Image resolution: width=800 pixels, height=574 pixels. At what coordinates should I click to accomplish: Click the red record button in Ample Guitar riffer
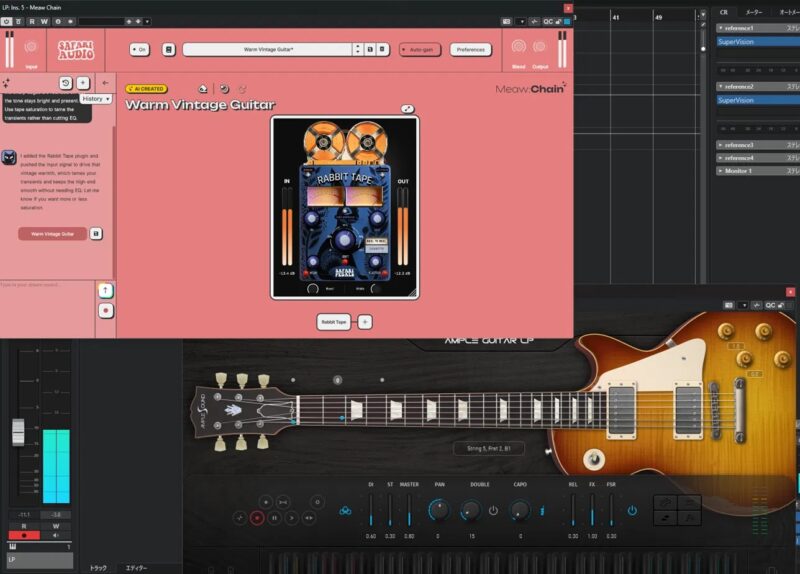pyautogui.click(x=257, y=518)
